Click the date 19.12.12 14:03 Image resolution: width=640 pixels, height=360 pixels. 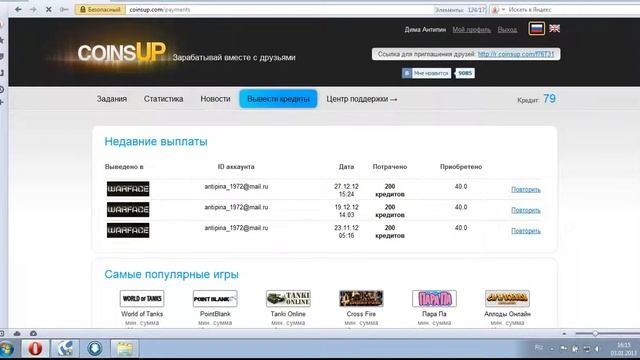click(x=346, y=211)
